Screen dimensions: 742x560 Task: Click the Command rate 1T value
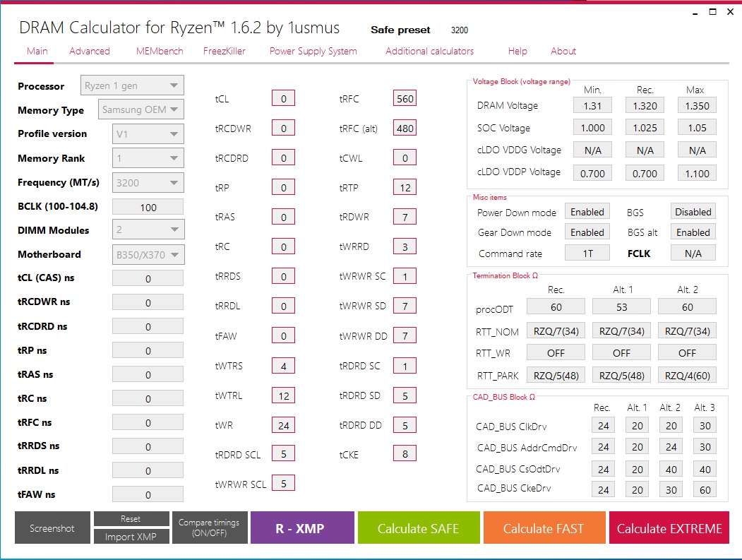(x=587, y=254)
